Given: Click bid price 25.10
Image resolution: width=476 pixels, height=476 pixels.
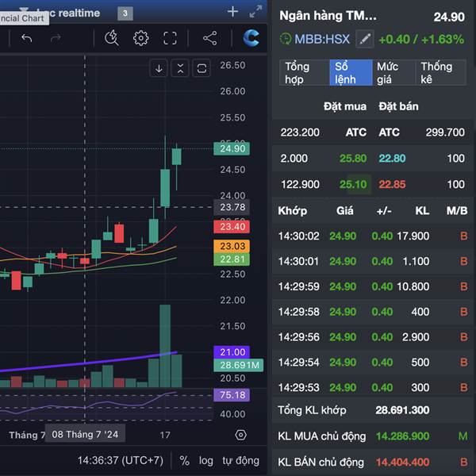Looking at the screenshot, I should click(x=353, y=184).
